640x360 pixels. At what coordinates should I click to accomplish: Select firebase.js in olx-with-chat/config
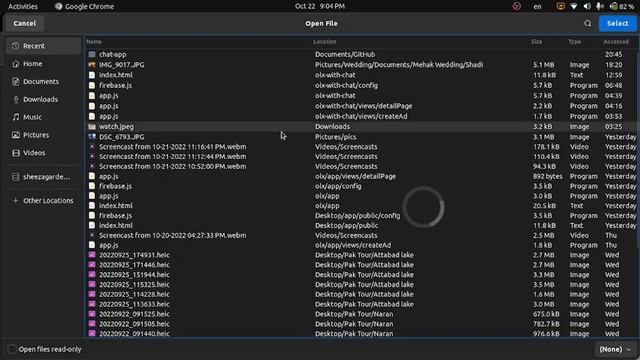click(361, 85)
